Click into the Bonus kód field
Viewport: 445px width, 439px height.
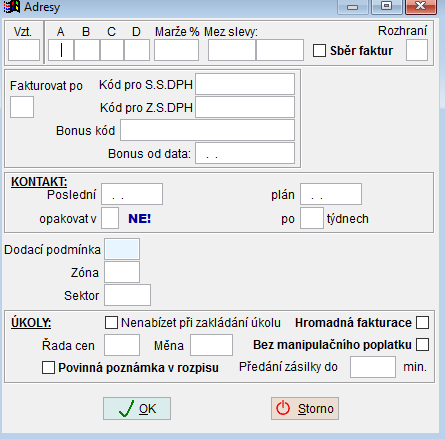click(208, 130)
